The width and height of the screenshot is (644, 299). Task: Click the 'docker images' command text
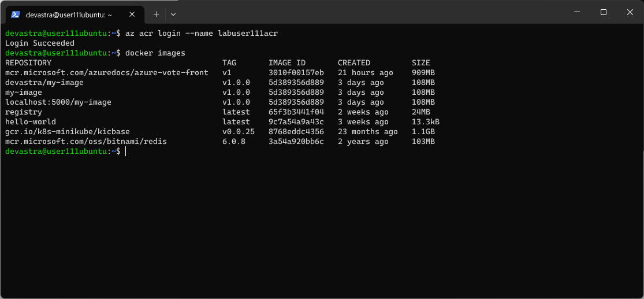point(155,53)
